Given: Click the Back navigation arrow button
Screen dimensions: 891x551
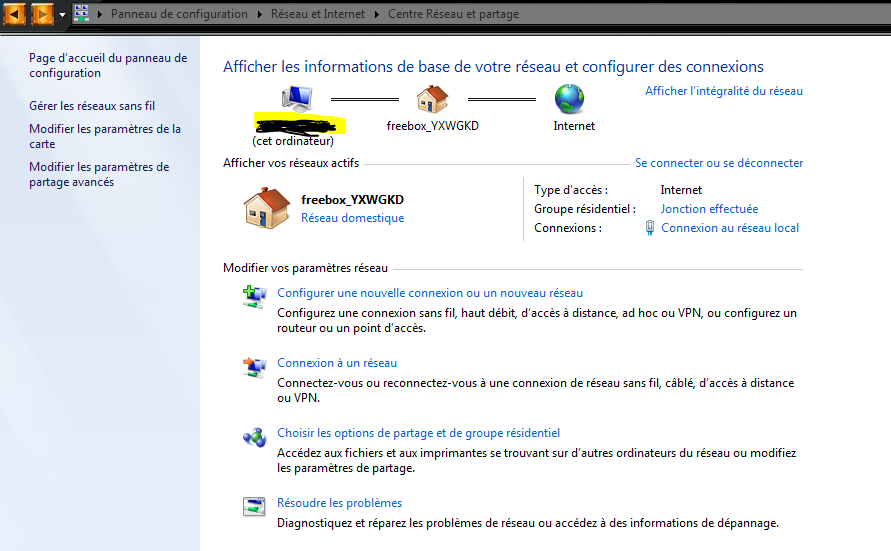Looking at the screenshot, I should pyautogui.click(x=14, y=14).
